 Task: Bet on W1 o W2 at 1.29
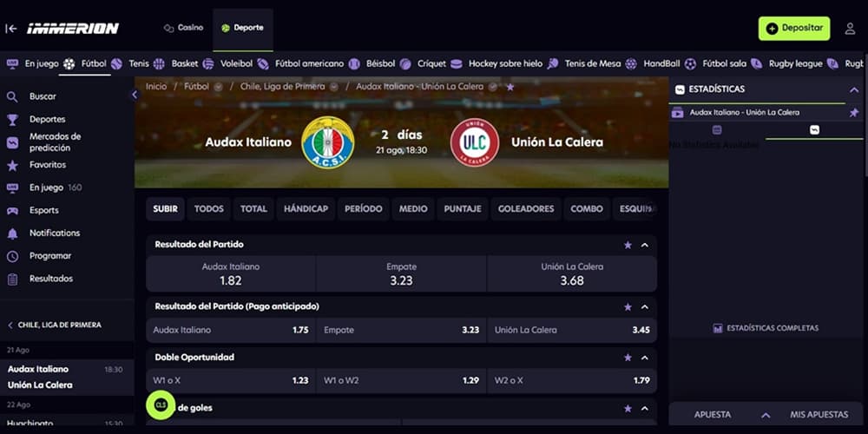401,381
